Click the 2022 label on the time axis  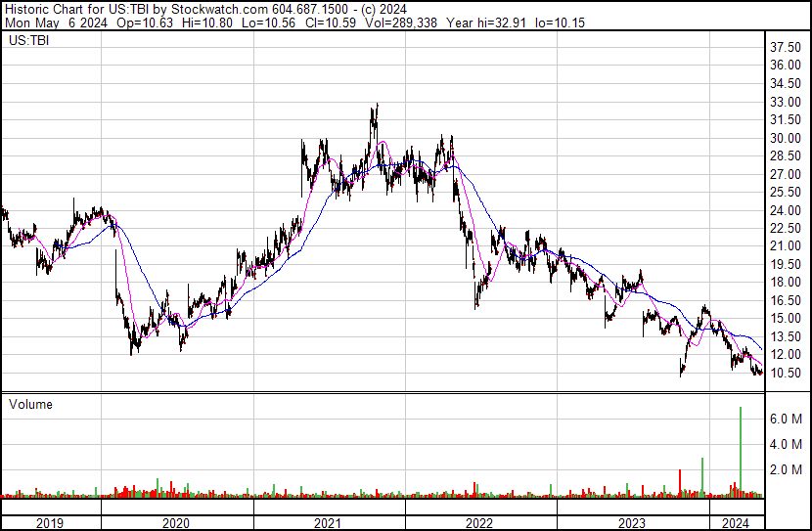point(479,523)
